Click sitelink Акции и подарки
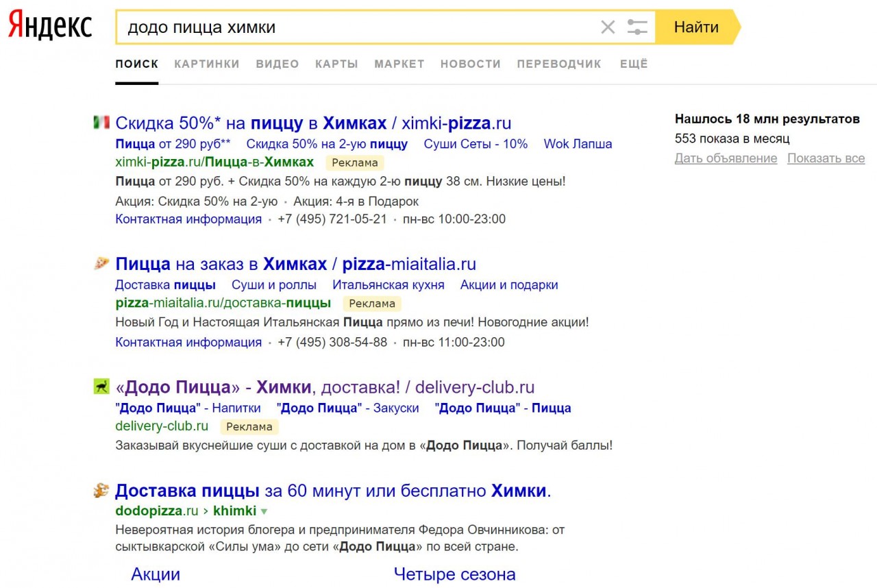877x588 pixels. [509, 284]
